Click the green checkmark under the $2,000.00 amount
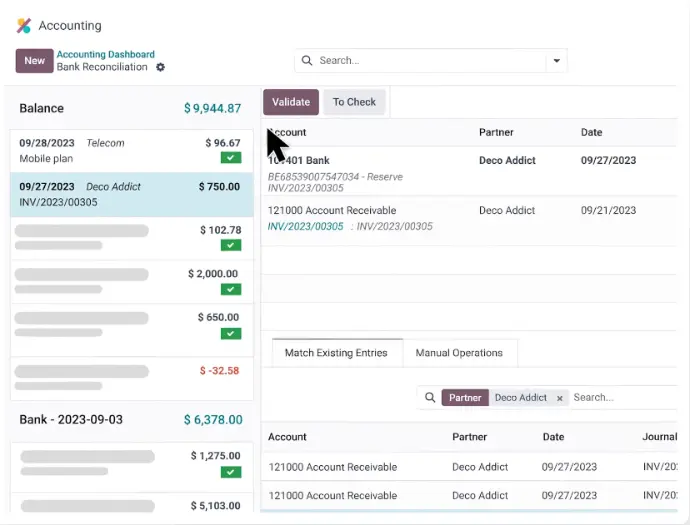The image size is (690, 525). click(231, 289)
